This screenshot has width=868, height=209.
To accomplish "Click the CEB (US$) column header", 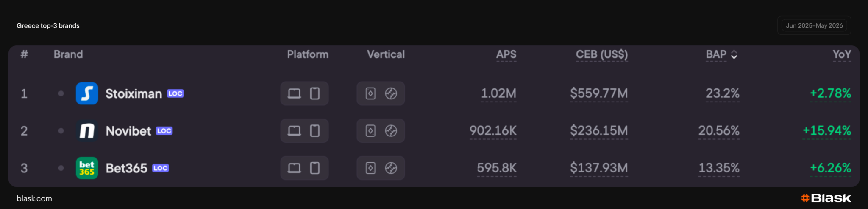I will [x=602, y=54].
